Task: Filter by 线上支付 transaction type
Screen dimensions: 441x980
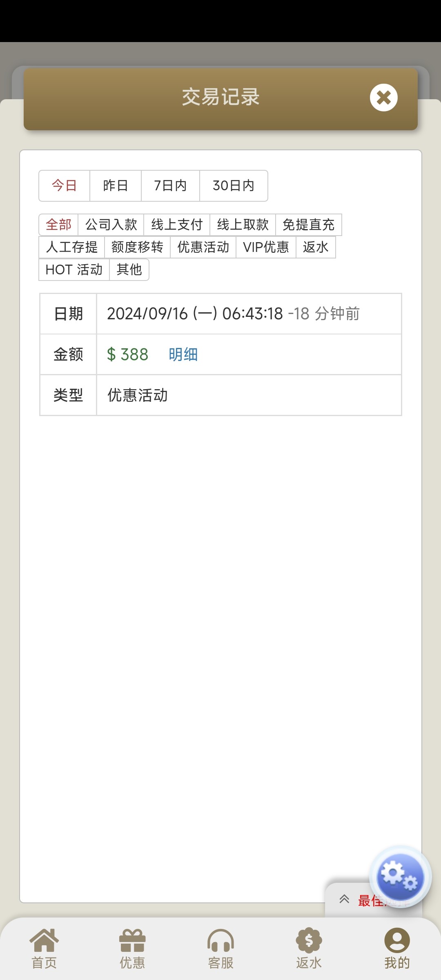Action: tap(177, 225)
